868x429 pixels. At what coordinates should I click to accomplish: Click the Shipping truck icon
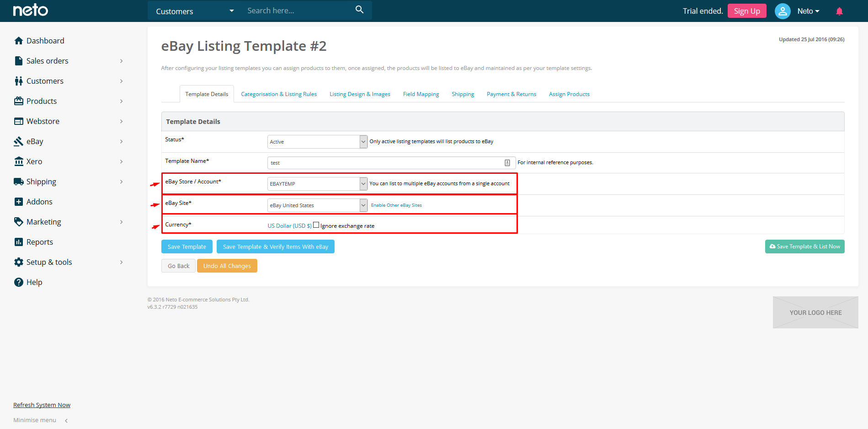pyautogui.click(x=19, y=182)
